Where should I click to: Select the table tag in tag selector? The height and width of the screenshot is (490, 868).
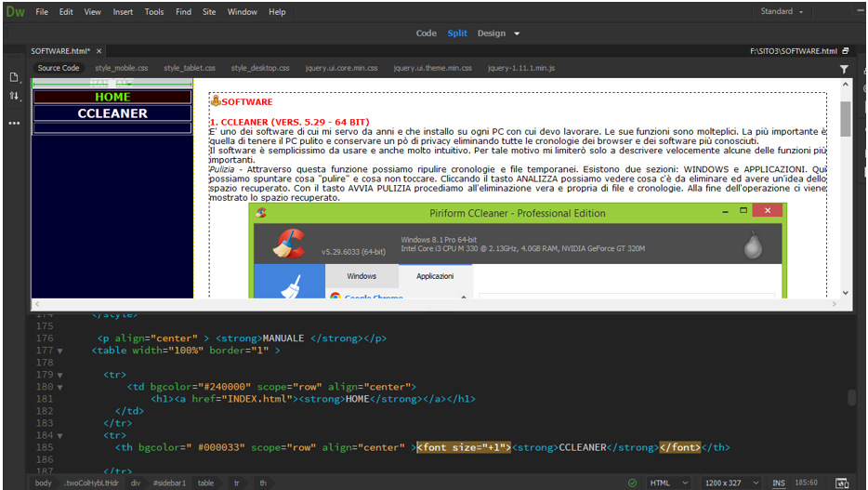(205, 483)
